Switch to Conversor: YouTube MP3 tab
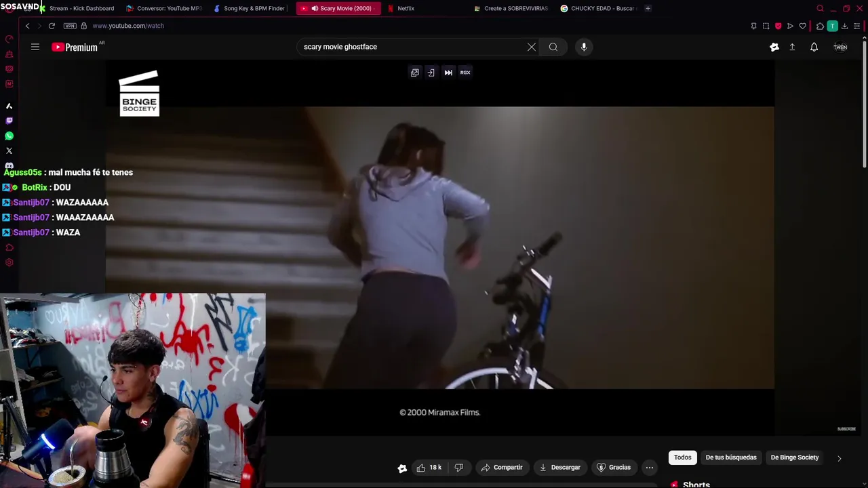The width and height of the screenshot is (868, 488). coord(164,8)
